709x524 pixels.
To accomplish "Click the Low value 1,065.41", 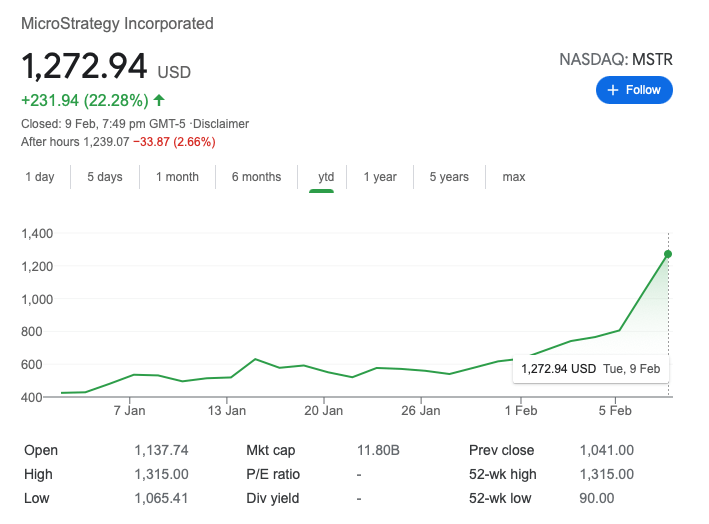I will (x=161, y=498).
